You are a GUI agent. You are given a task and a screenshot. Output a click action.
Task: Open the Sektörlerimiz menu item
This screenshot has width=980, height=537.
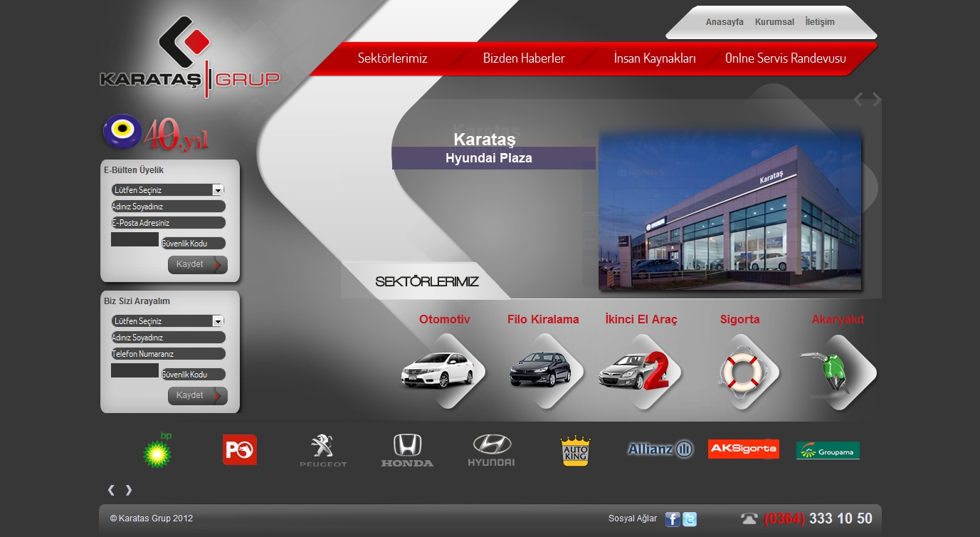coord(392,58)
